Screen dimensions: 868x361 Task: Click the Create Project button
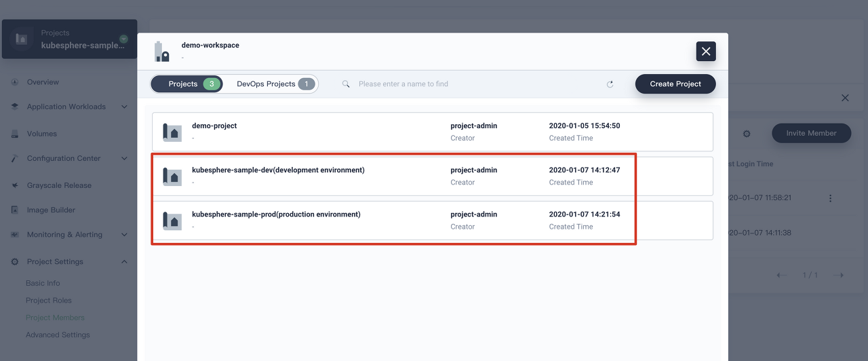click(675, 84)
